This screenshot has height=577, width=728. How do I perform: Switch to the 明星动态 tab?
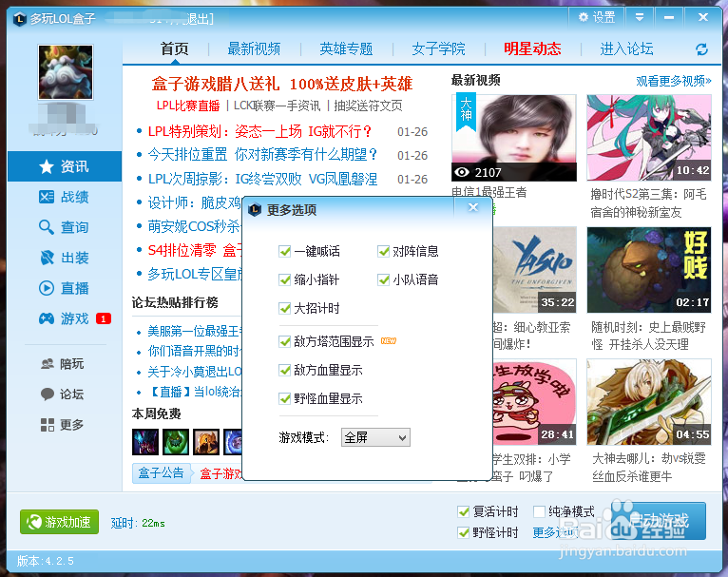click(532, 48)
